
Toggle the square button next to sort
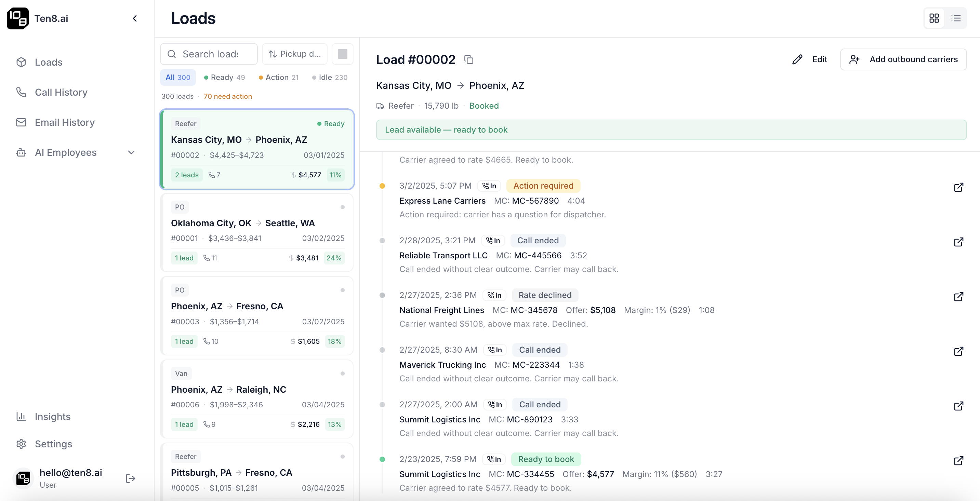click(342, 54)
